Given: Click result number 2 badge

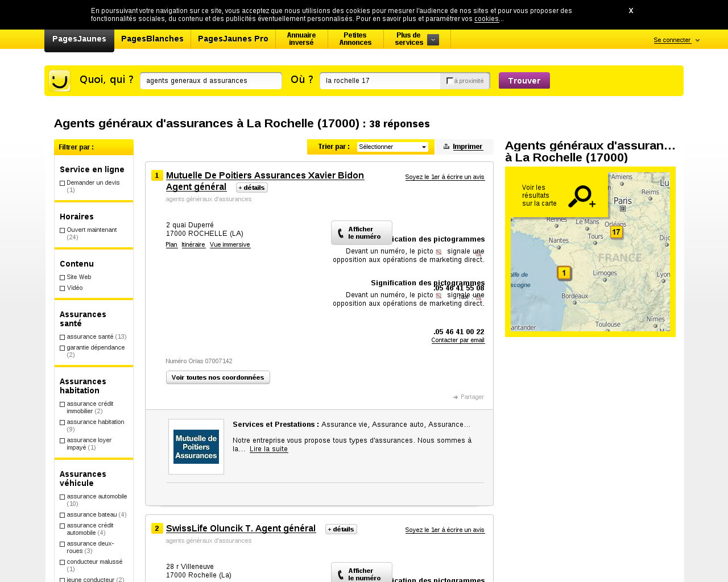Looking at the screenshot, I should pyautogui.click(x=157, y=529).
